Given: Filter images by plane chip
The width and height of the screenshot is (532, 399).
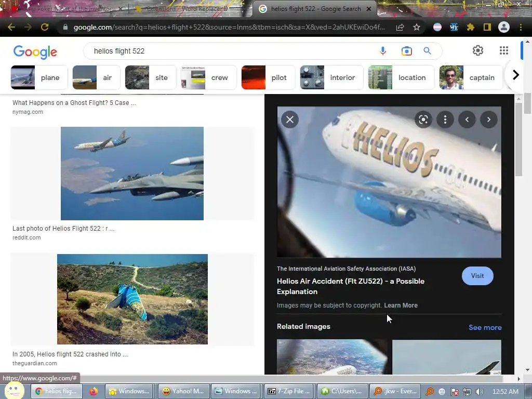Looking at the screenshot, I should coord(39,77).
